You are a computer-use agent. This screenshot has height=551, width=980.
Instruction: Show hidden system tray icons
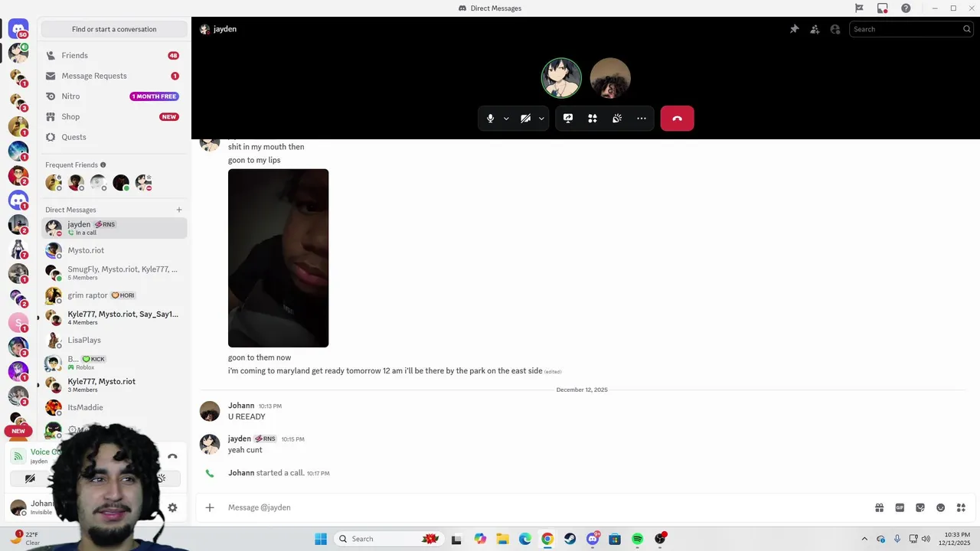point(864,539)
